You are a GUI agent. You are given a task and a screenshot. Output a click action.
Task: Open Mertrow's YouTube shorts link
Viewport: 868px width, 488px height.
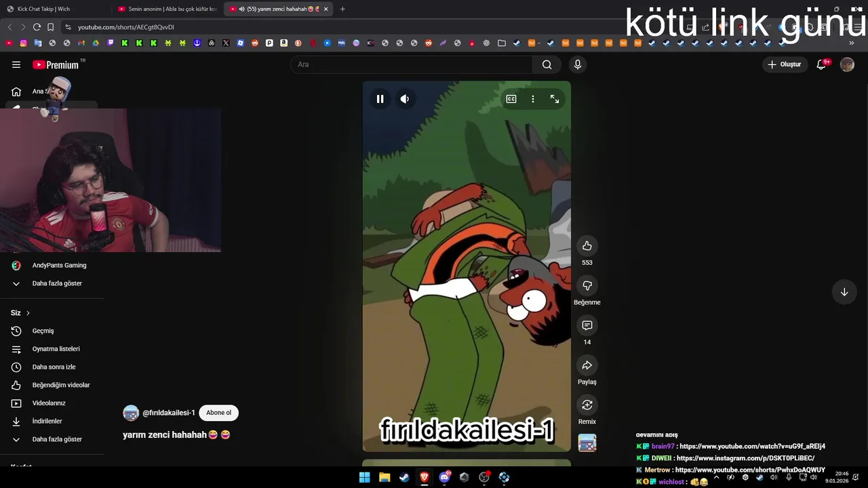(750, 470)
